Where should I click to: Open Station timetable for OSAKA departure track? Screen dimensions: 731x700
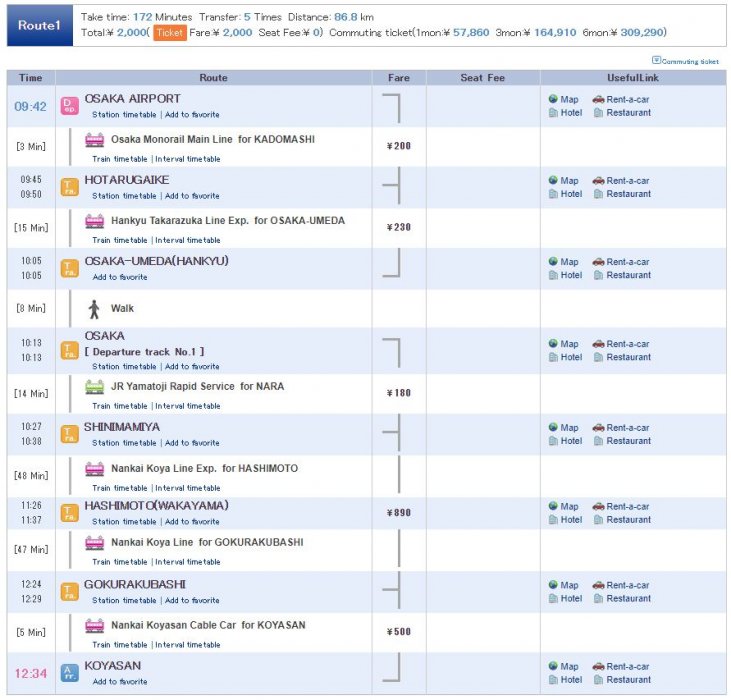(124, 367)
